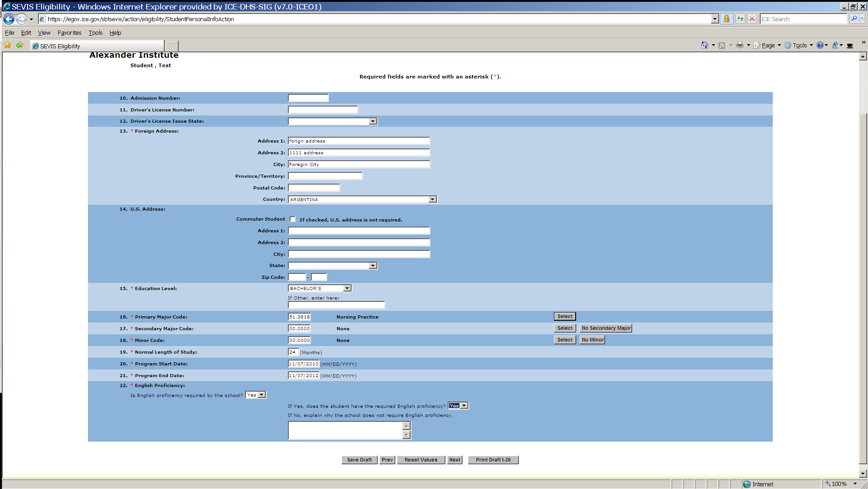Click the No Secondary Major button

tap(606, 328)
